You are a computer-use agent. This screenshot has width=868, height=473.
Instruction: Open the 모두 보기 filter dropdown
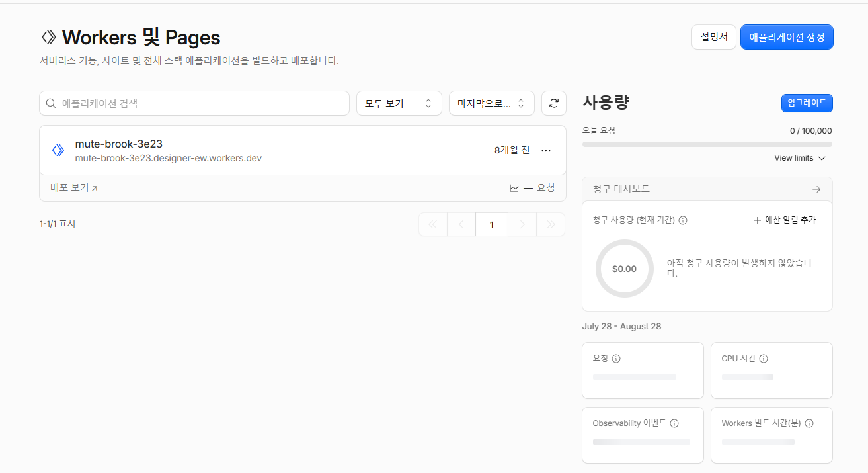click(399, 103)
